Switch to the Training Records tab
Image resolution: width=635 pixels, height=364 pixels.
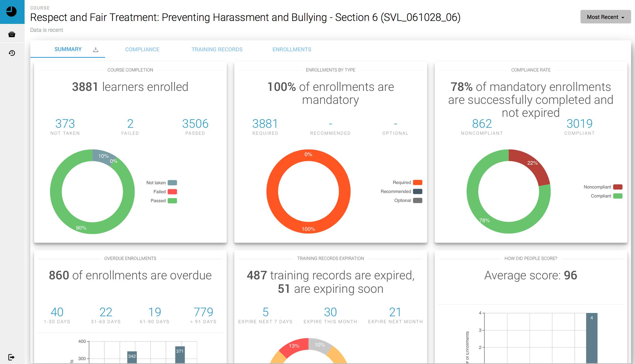click(217, 50)
